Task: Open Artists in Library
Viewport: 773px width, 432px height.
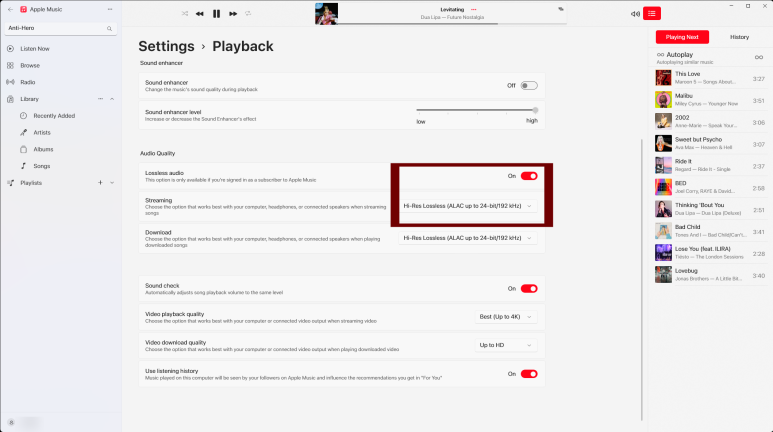Action: point(42,133)
